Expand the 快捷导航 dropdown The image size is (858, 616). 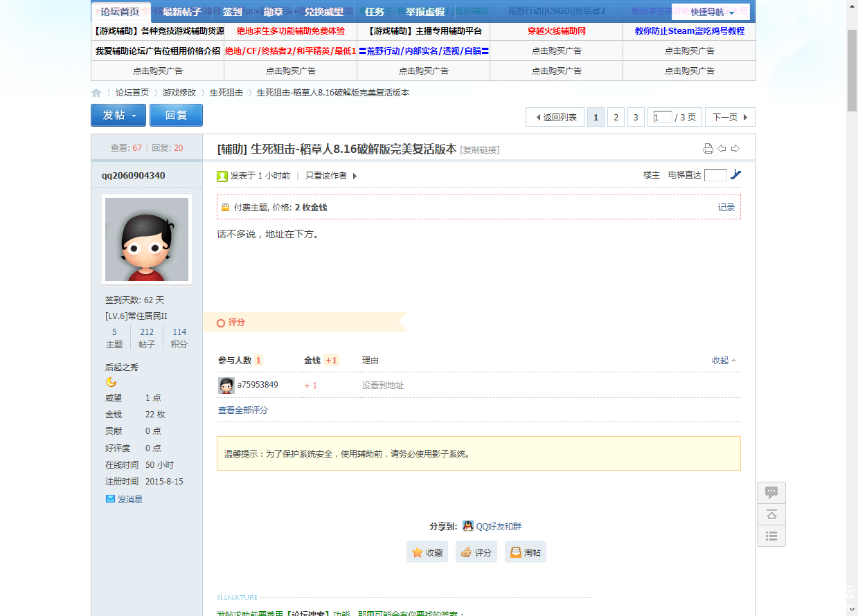(711, 12)
